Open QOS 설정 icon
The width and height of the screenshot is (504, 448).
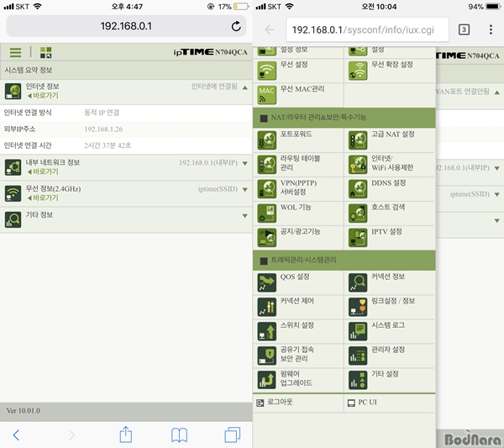coord(267,282)
